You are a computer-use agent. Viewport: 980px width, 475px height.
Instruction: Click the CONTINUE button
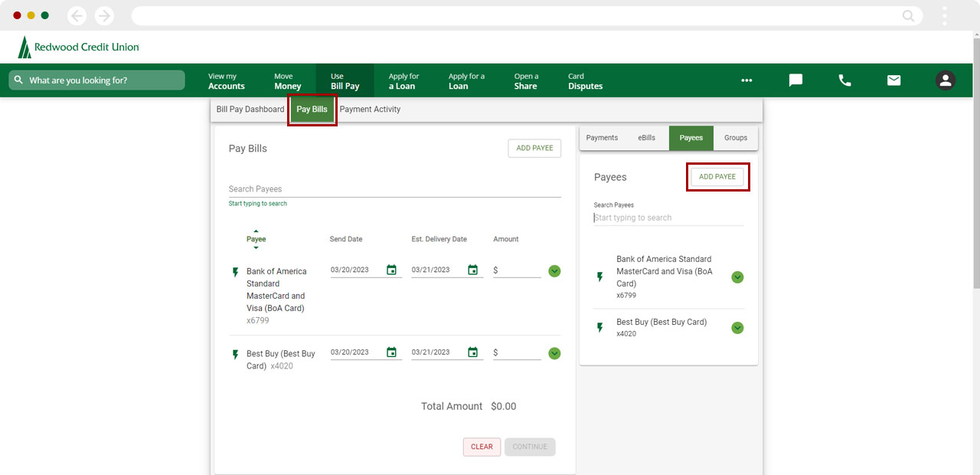coord(530,447)
